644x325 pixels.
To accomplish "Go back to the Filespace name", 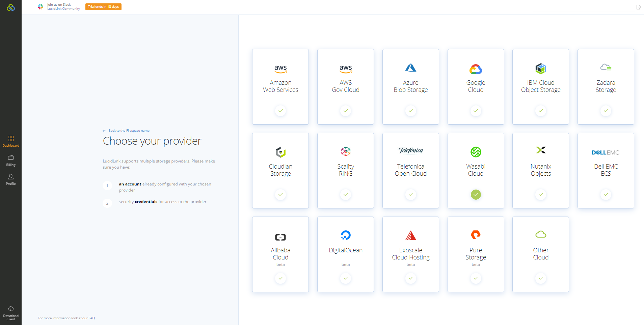I will point(129,131).
